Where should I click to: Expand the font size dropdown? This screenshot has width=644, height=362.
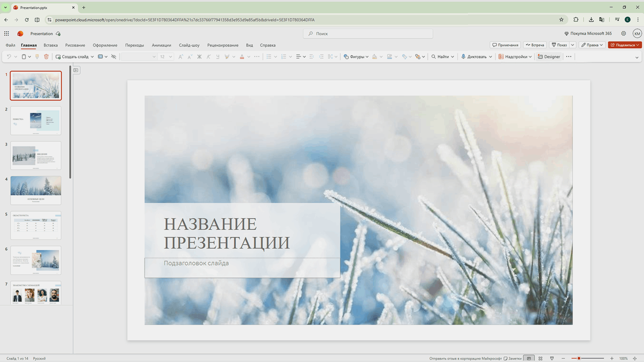click(171, 57)
